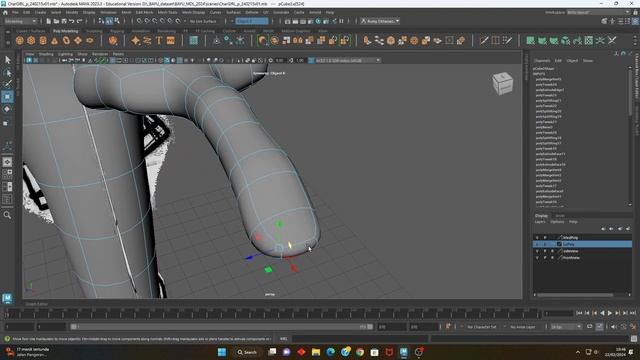The width and height of the screenshot is (640, 360).
Task: Open the File menu
Action: (15, 12)
